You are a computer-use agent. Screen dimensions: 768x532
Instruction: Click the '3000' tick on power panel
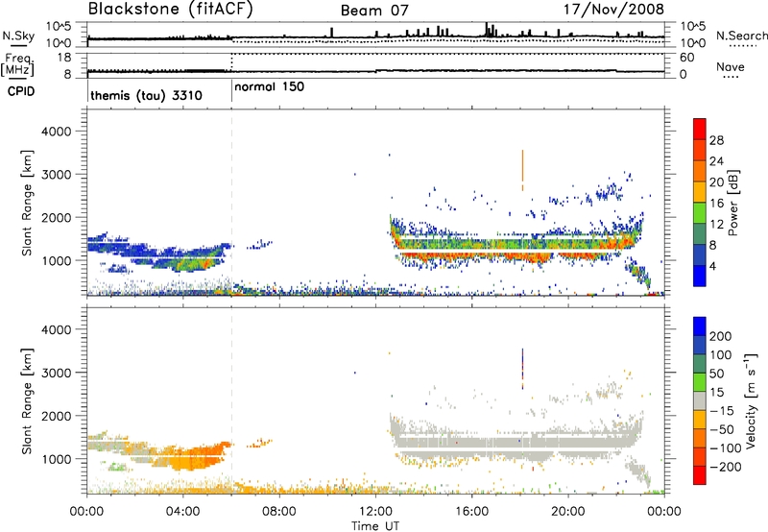click(57, 175)
